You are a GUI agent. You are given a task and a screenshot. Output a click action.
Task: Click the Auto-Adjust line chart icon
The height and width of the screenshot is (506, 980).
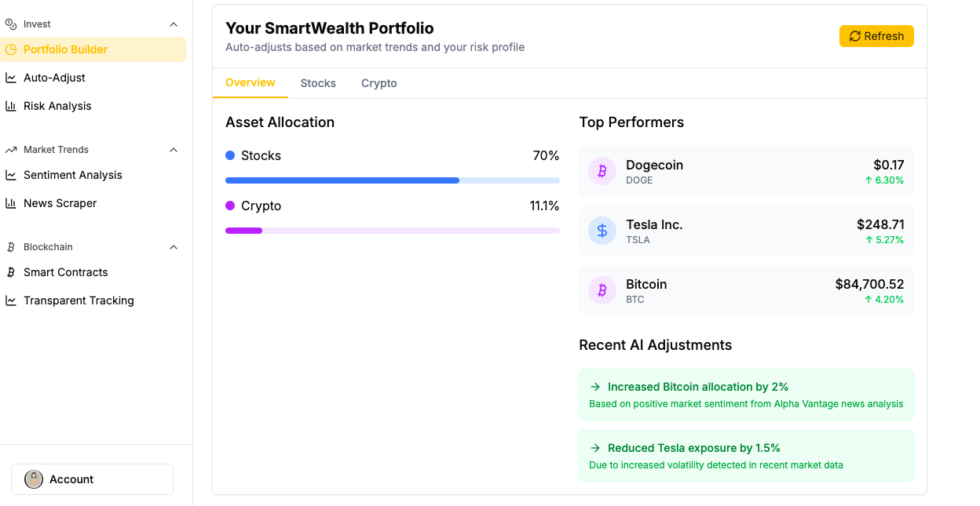point(11,78)
